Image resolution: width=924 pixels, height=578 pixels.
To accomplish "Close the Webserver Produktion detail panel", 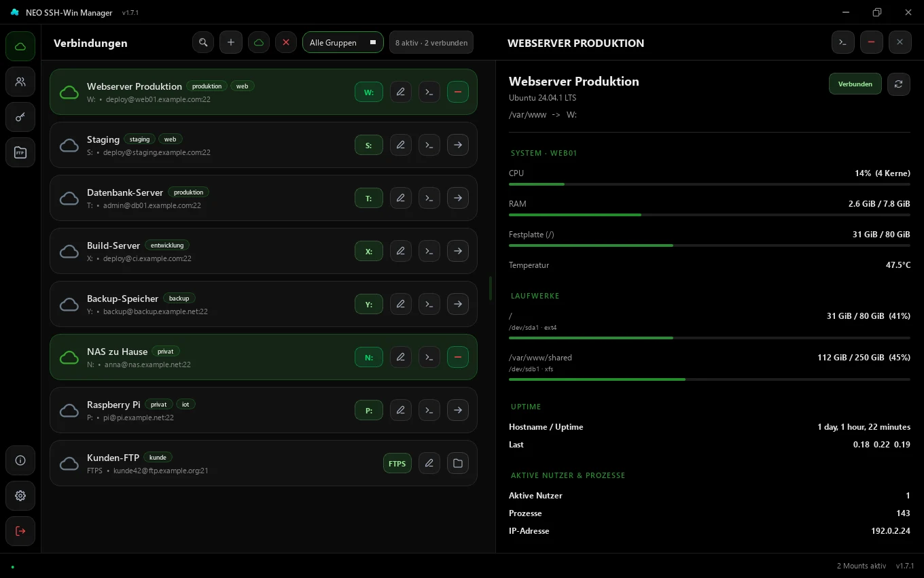I will [900, 42].
